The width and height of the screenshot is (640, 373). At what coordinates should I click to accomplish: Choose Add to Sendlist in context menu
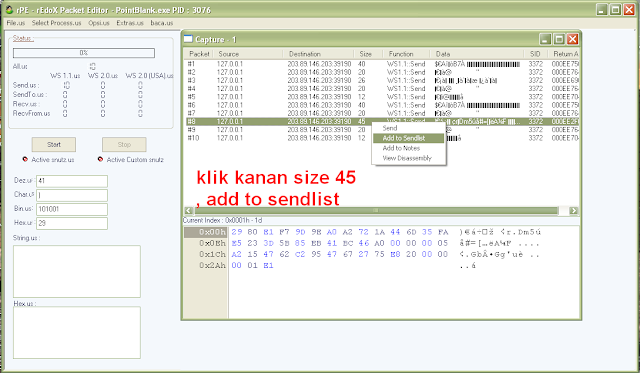coord(408,138)
